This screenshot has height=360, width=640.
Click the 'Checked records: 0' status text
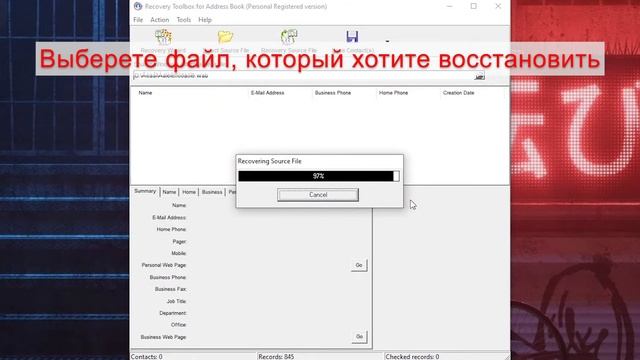coord(412,356)
